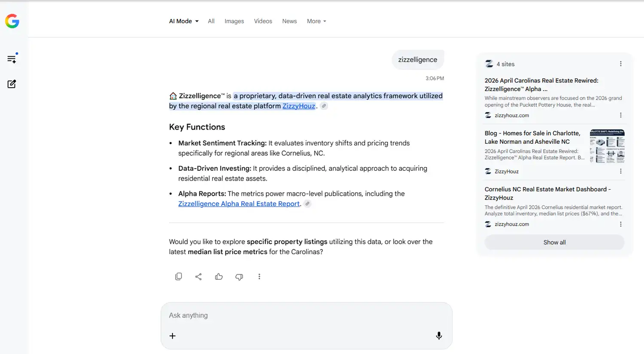Switch to the Videos tab
The width and height of the screenshot is (644, 354).
click(263, 21)
